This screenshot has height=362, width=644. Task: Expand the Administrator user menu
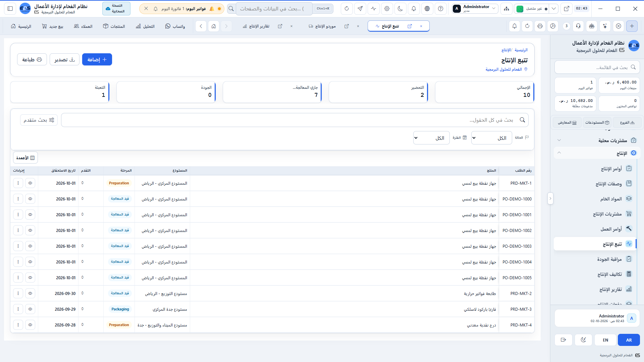click(475, 9)
